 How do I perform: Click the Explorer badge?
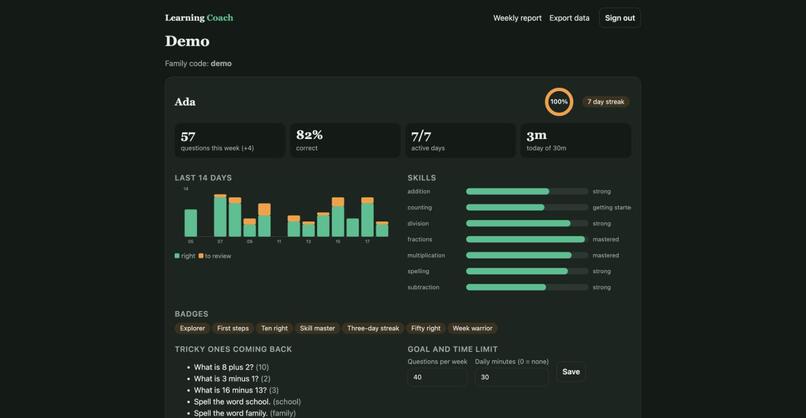[x=192, y=328]
